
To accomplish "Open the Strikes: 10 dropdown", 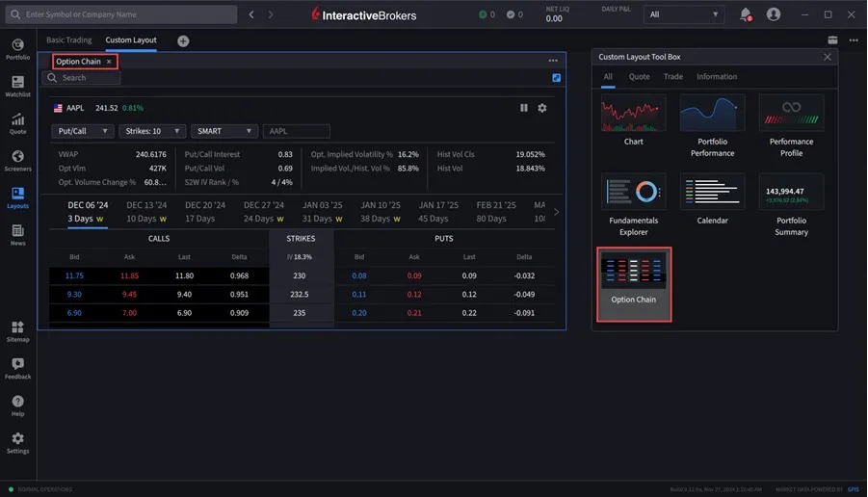I will [x=152, y=131].
